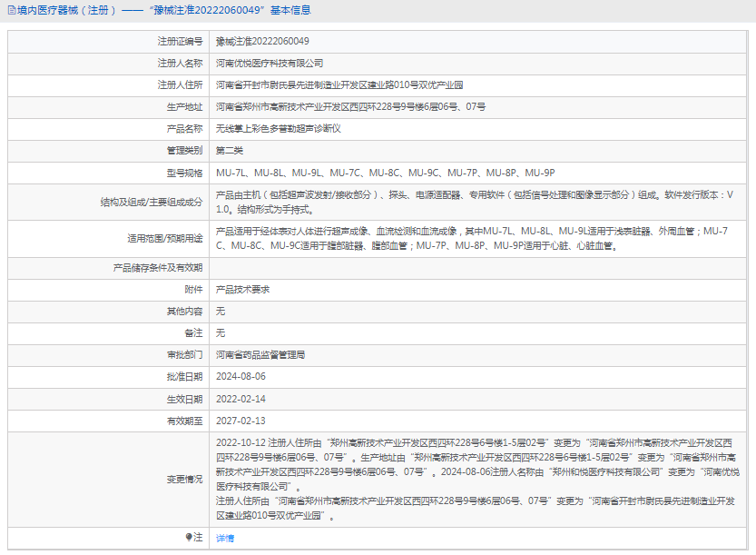This screenshot has height=555, width=756.
Task: Click the 生效日期 label
Action: (x=184, y=399)
